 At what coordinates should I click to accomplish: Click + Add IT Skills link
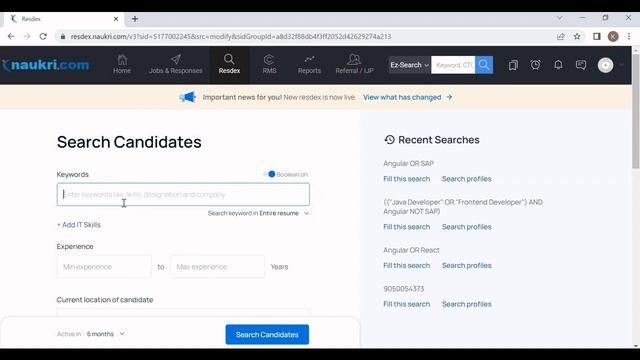(79, 225)
